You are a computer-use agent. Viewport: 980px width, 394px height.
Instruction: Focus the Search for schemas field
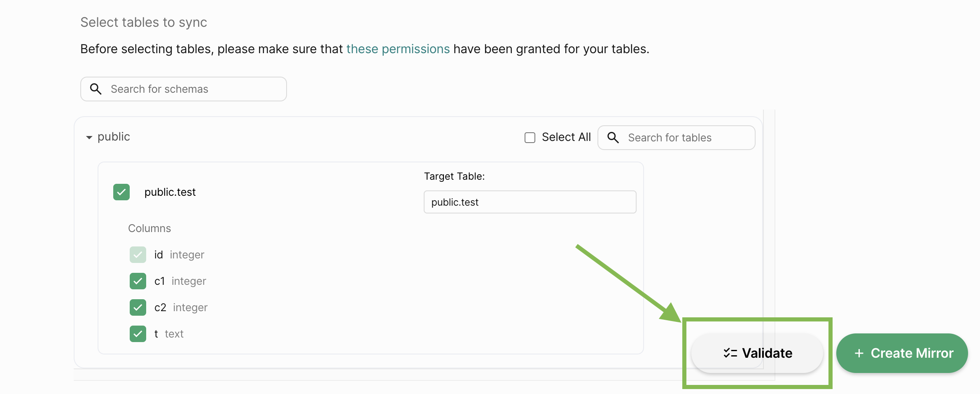(x=184, y=89)
